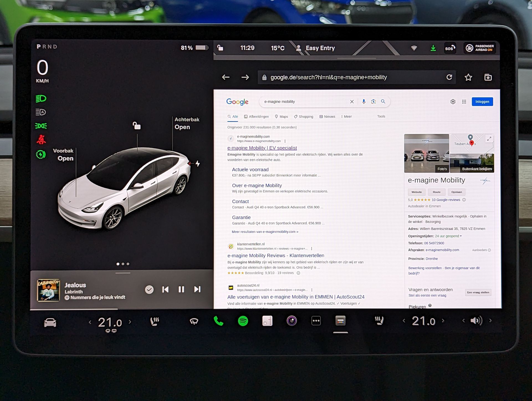The height and width of the screenshot is (401, 532).
Task: Get directions with the Route button
Action: (x=436, y=192)
